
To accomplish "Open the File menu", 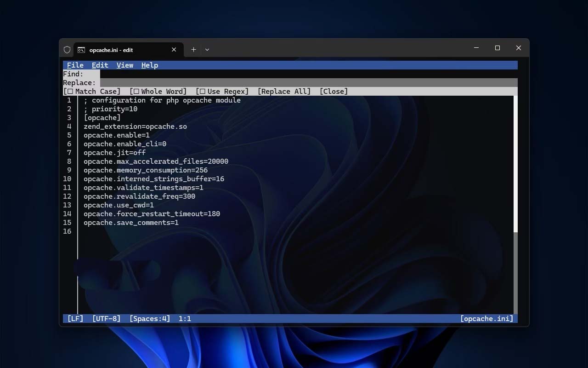I will (x=75, y=65).
